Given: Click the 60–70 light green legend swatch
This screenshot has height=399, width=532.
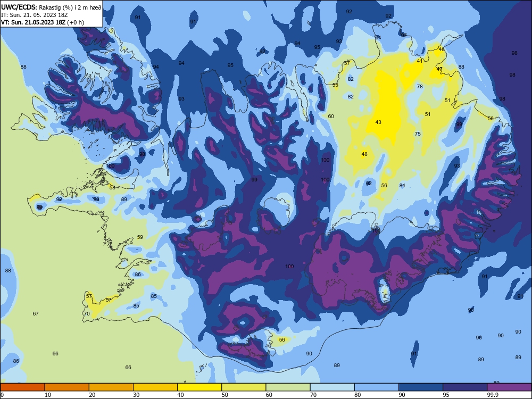Looking at the screenshot, I should click(x=288, y=387).
